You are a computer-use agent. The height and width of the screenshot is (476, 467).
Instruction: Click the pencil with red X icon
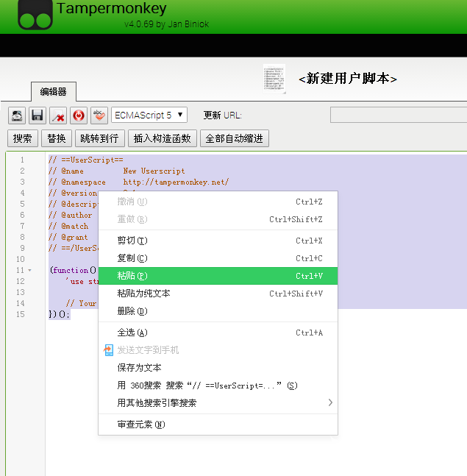58,116
